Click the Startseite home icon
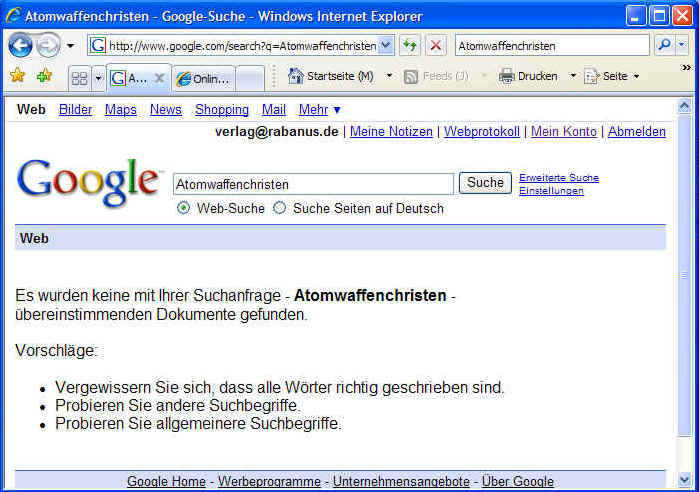 click(296, 76)
